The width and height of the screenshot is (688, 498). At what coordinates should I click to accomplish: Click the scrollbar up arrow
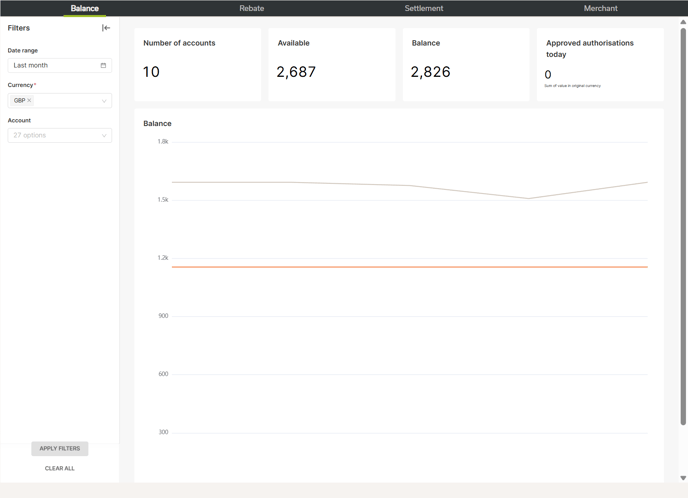coord(683,21)
